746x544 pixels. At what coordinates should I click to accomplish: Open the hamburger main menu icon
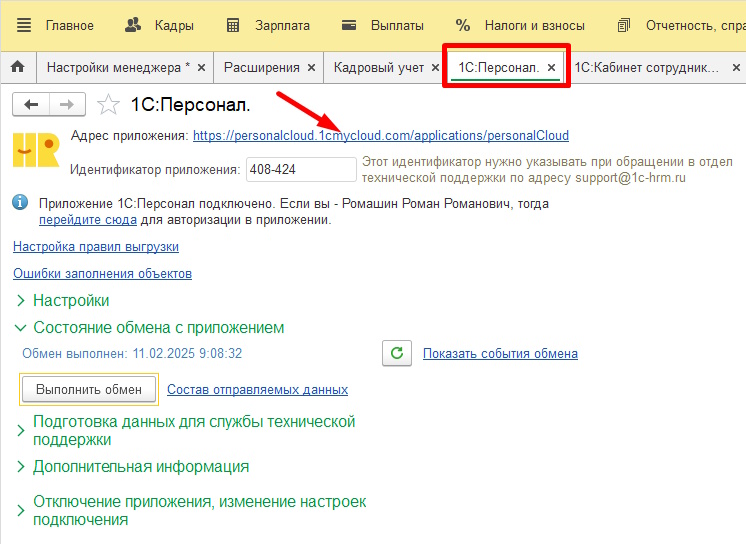point(24,25)
